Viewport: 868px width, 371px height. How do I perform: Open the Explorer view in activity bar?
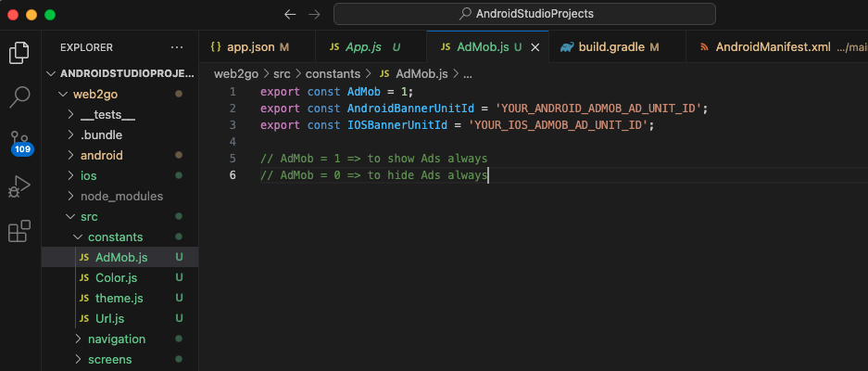(x=19, y=52)
